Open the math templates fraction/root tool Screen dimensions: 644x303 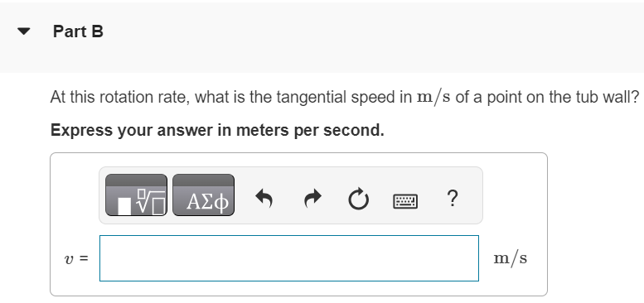137,195
